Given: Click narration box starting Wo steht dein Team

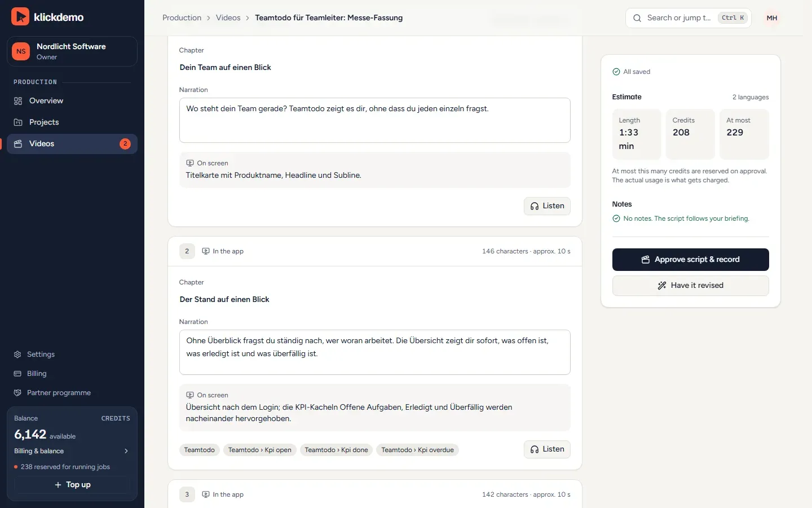Looking at the screenshot, I should (x=374, y=120).
